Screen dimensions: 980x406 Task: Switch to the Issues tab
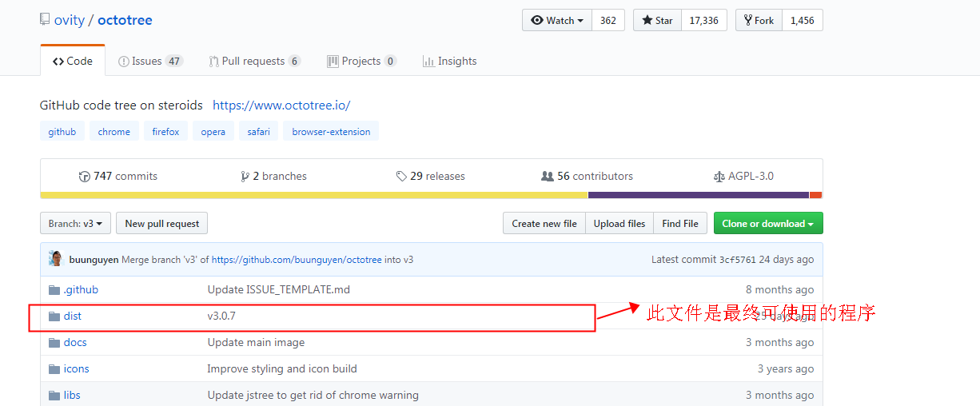coord(150,61)
